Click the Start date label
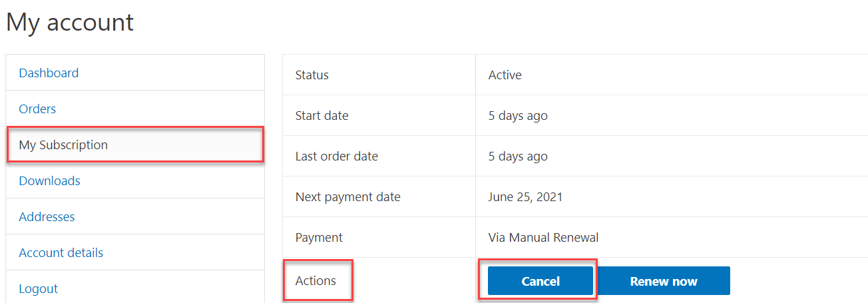 click(322, 116)
